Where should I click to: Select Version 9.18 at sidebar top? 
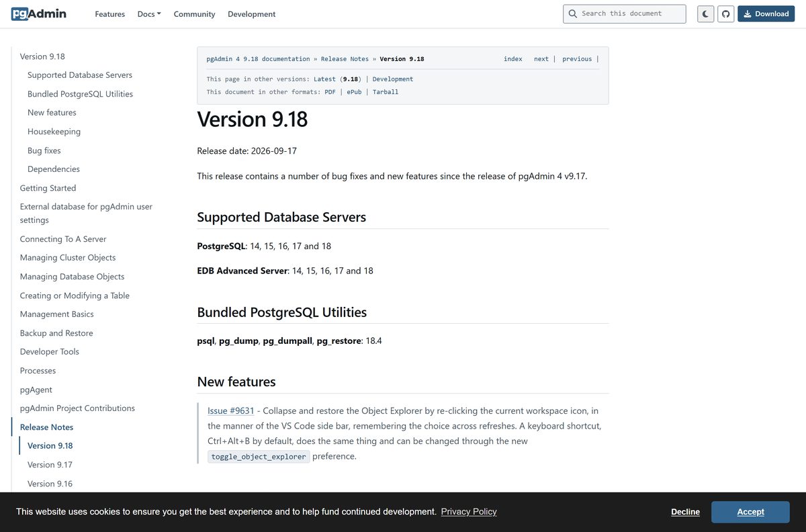click(42, 56)
